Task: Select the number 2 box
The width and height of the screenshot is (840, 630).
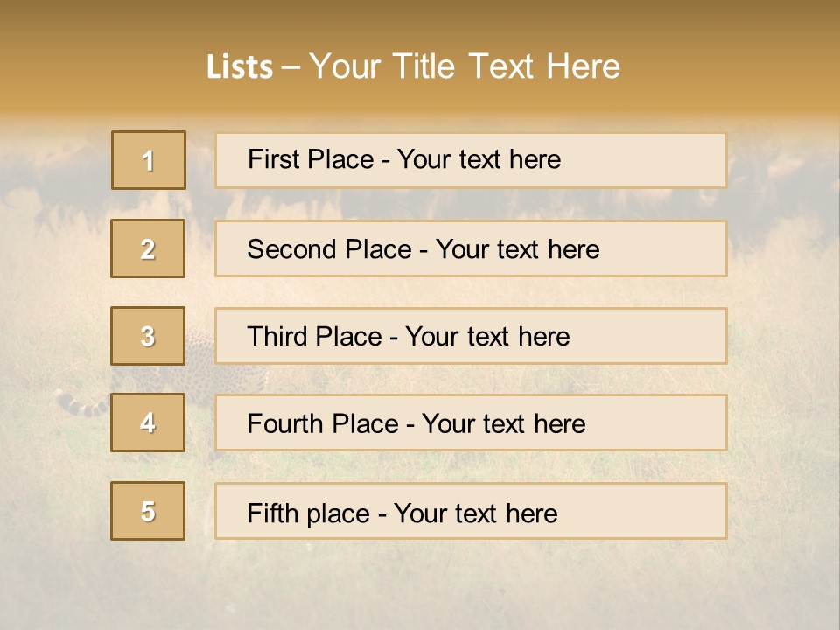Action: [148, 248]
